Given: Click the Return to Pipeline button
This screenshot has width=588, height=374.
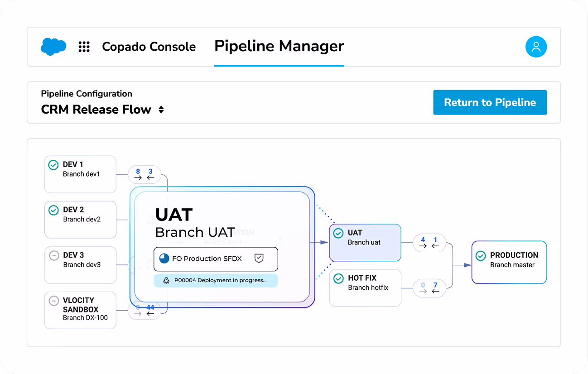Looking at the screenshot, I should 490,102.
